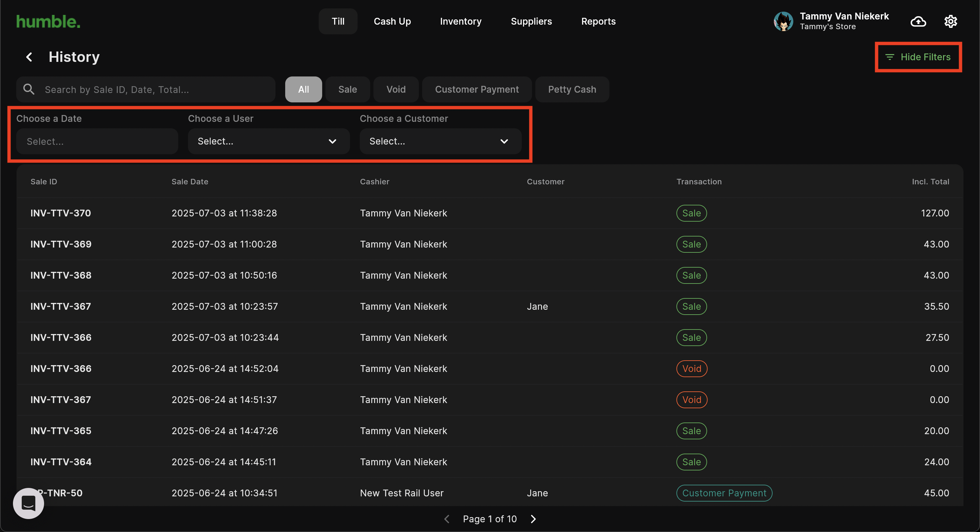Open sale dated 2025-07-03 at 10:23:44
980x532 pixels.
click(490, 338)
